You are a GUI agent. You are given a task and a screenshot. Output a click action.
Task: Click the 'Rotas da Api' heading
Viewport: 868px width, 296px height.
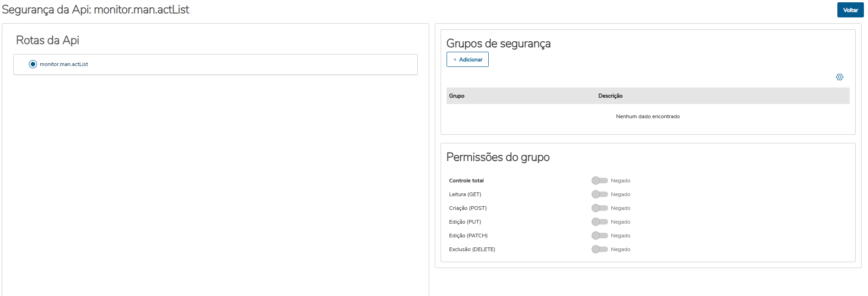(48, 40)
